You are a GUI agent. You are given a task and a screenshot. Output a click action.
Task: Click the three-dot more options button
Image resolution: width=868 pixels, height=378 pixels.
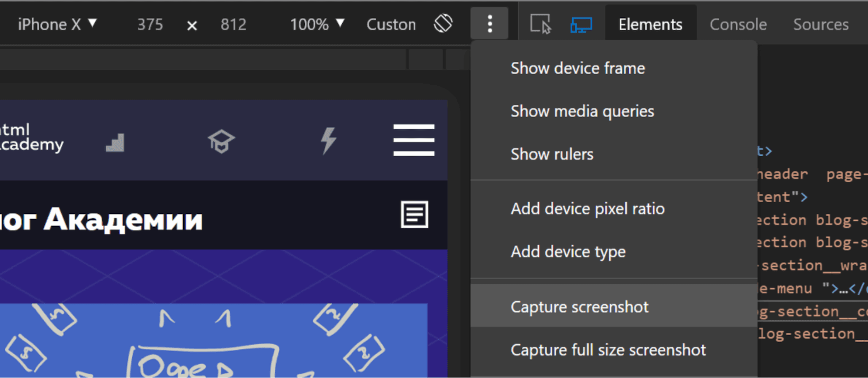[x=490, y=23]
